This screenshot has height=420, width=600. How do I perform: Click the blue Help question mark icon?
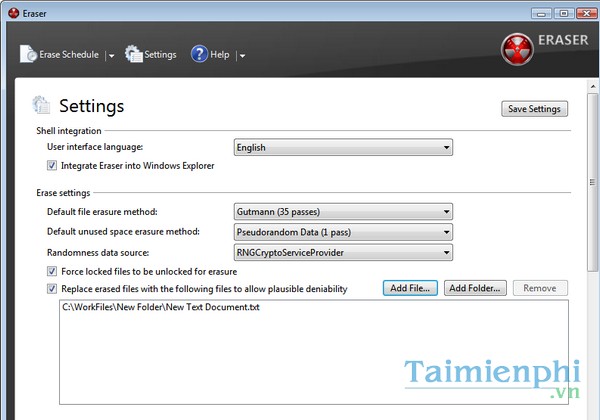coord(199,54)
